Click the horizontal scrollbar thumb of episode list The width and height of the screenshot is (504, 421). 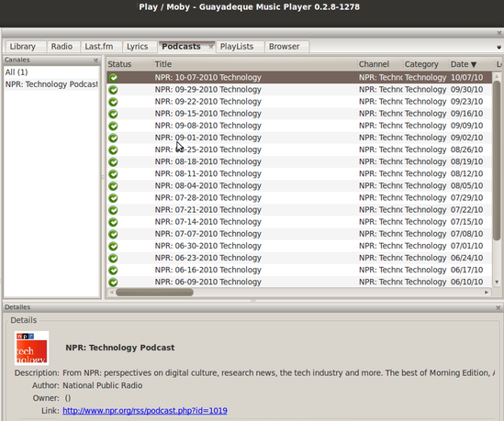(154, 293)
